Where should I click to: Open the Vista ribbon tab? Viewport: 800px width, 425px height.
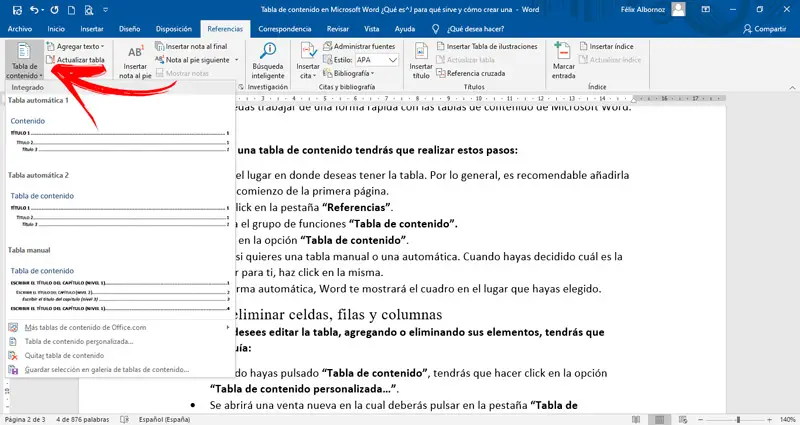click(371, 29)
